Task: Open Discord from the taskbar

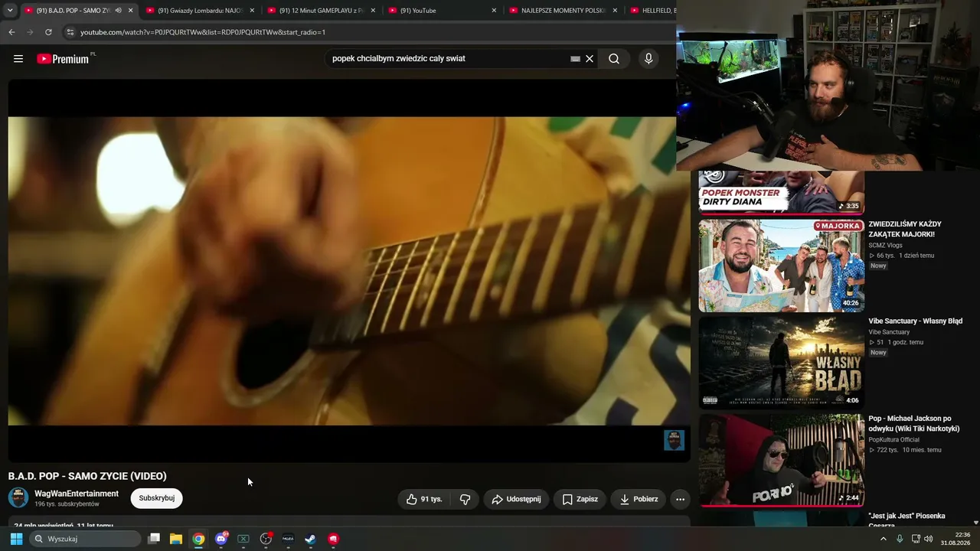Action: coord(221,539)
